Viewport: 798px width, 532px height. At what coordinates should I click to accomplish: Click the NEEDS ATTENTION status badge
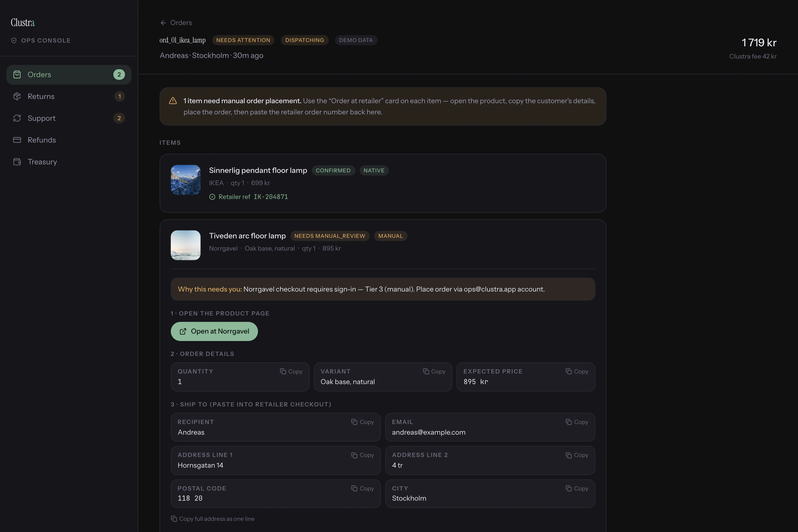pos(243,40)
